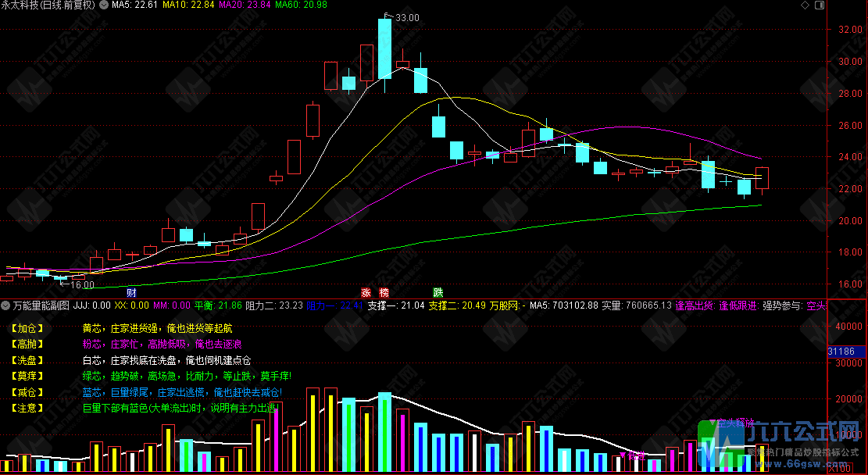Select the MA5: 22.61 indicator label
The image size is (868, 475).
[x=135, y=5]
